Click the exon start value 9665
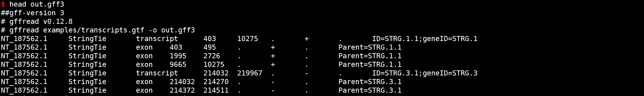 pos(178,65)
